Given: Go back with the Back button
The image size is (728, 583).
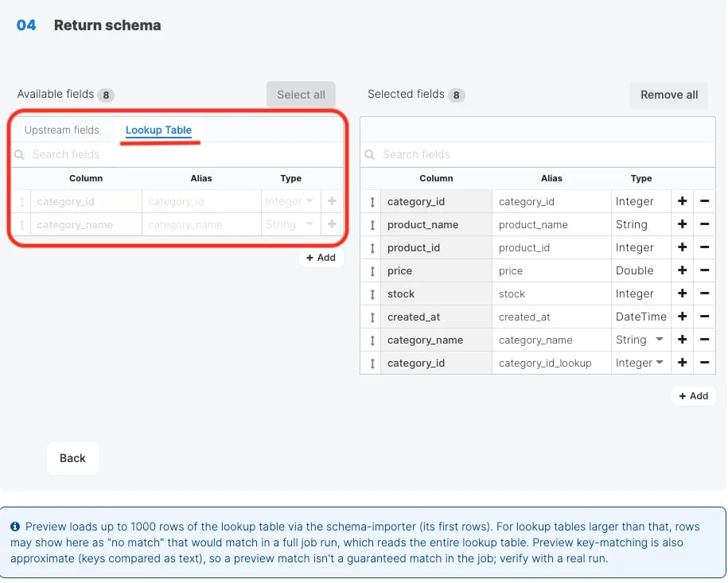Looking at the screenshot, I should coord(72,458).
